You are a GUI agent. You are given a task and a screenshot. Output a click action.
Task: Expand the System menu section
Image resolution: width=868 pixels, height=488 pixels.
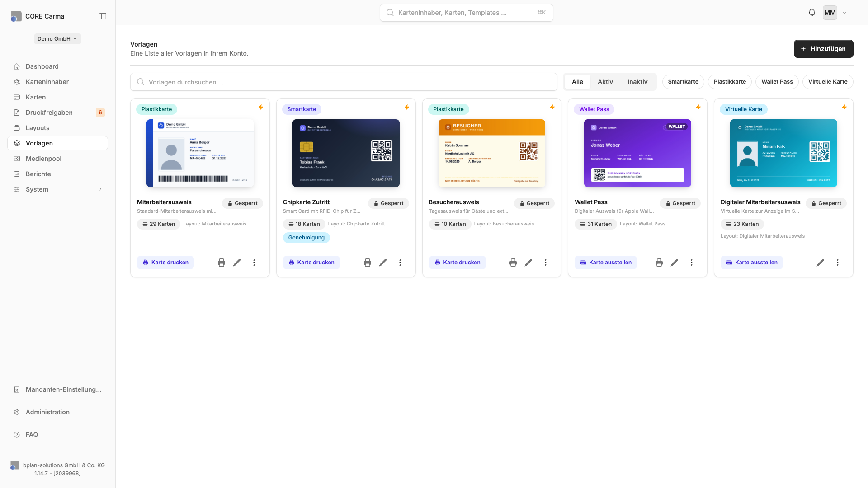tap(57, 189)
